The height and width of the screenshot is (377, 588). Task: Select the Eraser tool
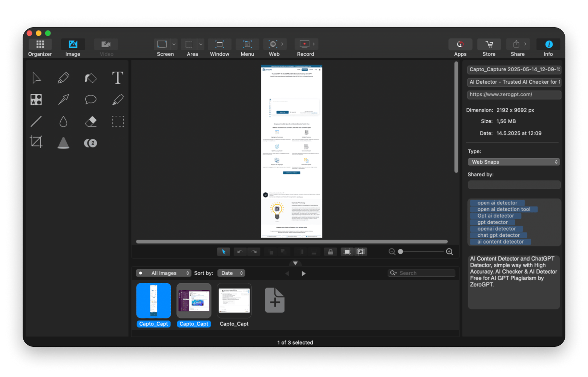tap(90, 121)
